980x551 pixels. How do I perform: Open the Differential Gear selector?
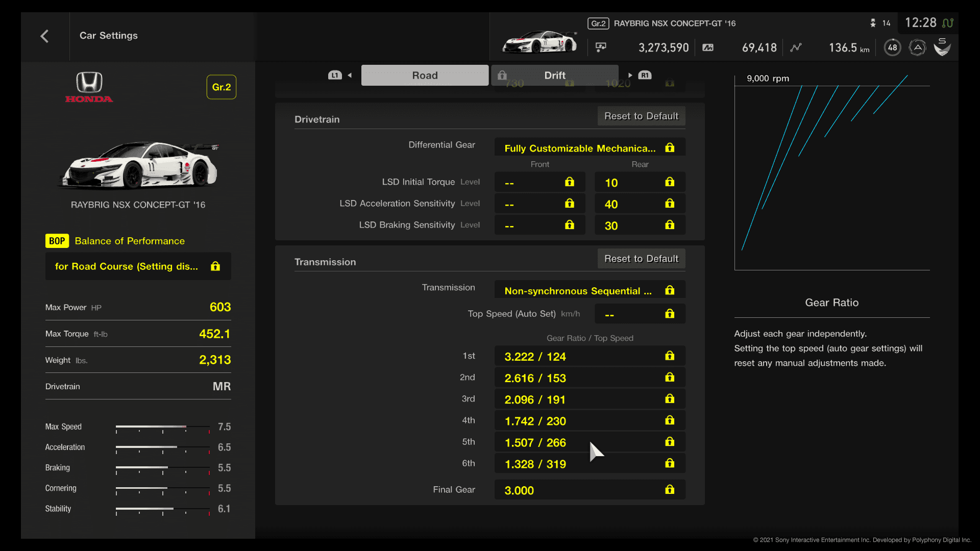[590, 147]
